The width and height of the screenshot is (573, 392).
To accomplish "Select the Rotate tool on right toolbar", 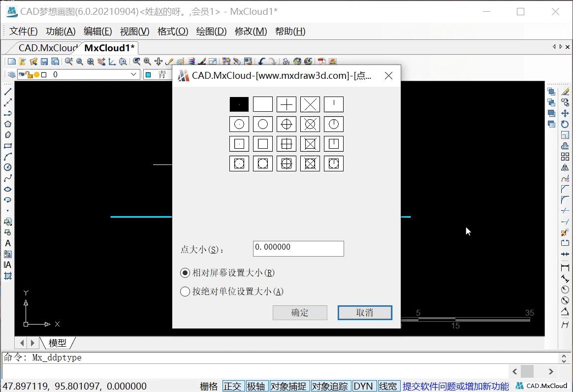I will coord(565,124).
